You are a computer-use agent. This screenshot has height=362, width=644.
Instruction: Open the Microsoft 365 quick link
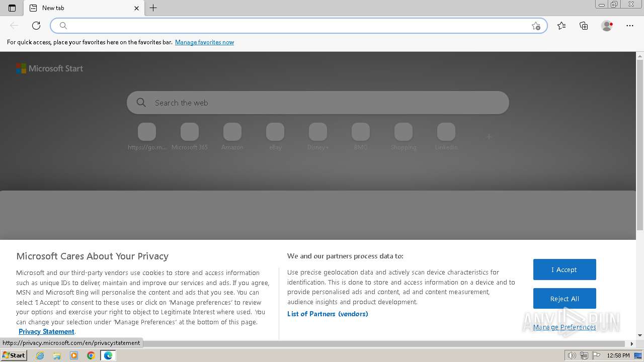190,137
